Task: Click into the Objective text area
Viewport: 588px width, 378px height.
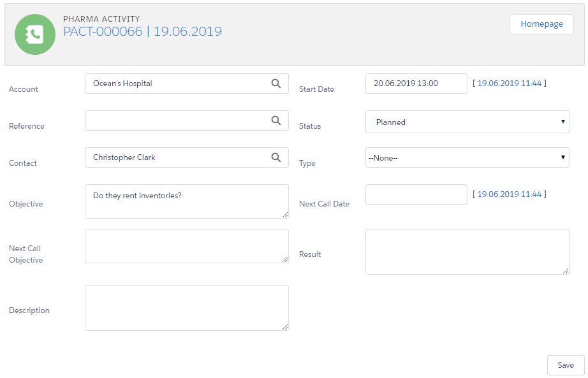Action: [186, 201]
